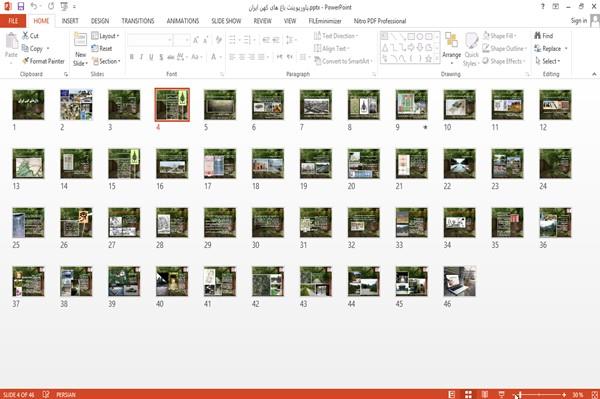The image size is (600, 399).
Task: Open the Layout dropdown
Action: [105, 36]
